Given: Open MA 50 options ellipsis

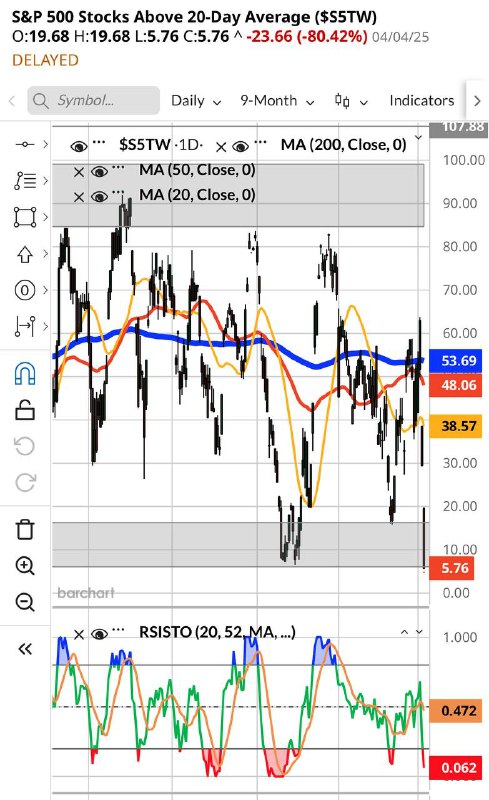Looking at the screenshot, I should tap(118, 167).
